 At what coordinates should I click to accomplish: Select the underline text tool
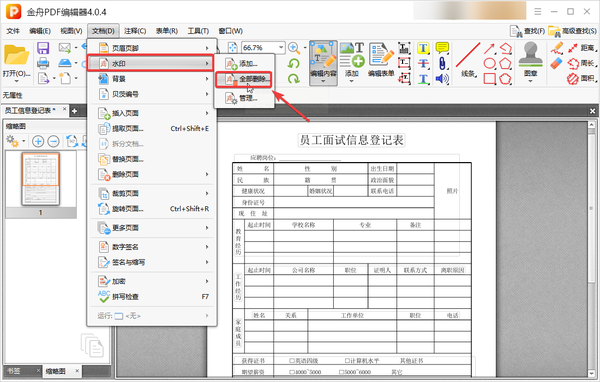(x=423, y=79)
